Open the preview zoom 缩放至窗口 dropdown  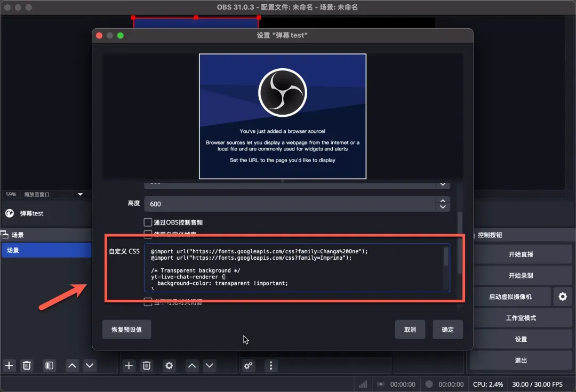click(80, 194)
